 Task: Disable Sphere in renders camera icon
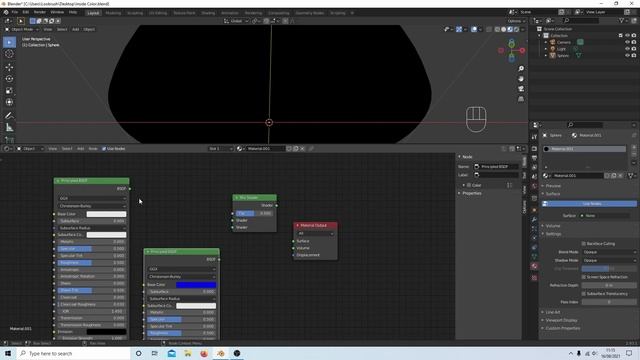pyautogui.click(x=634, y=55)
